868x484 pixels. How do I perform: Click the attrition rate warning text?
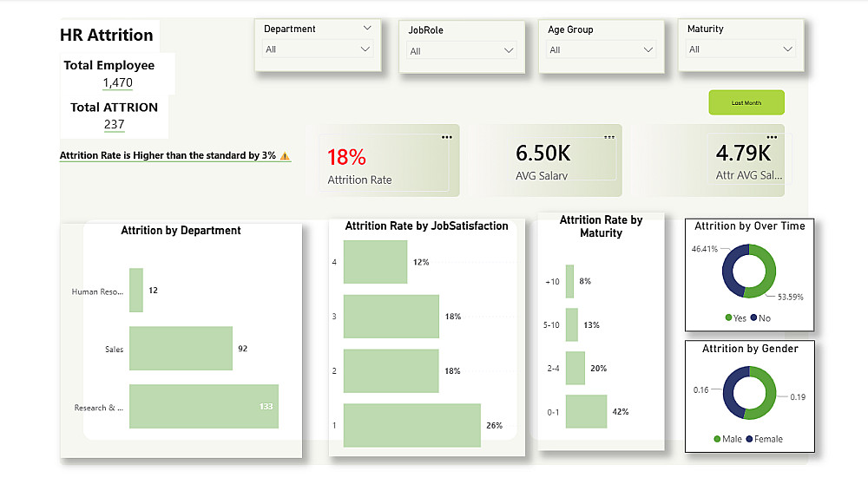pyautogui.click(x=168, y=156)
